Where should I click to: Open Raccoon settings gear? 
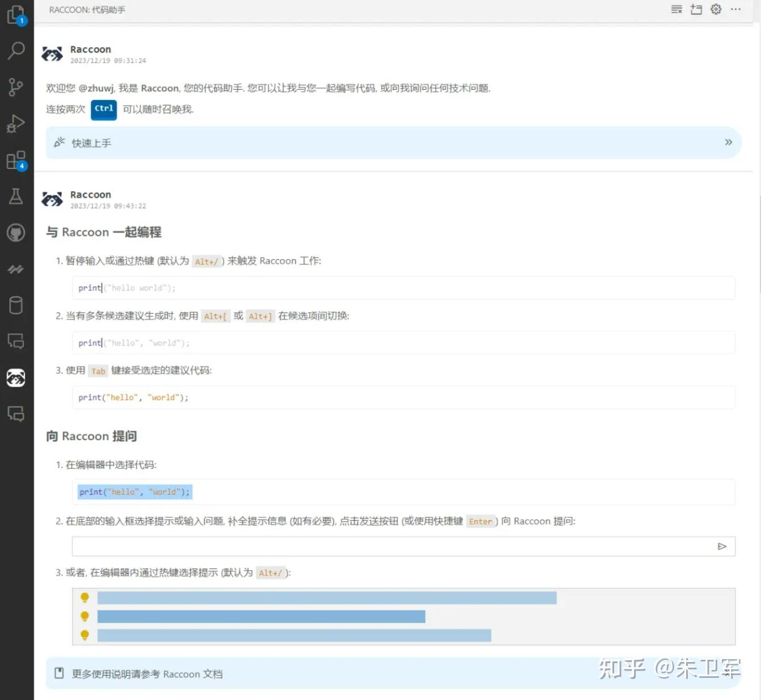716,9
